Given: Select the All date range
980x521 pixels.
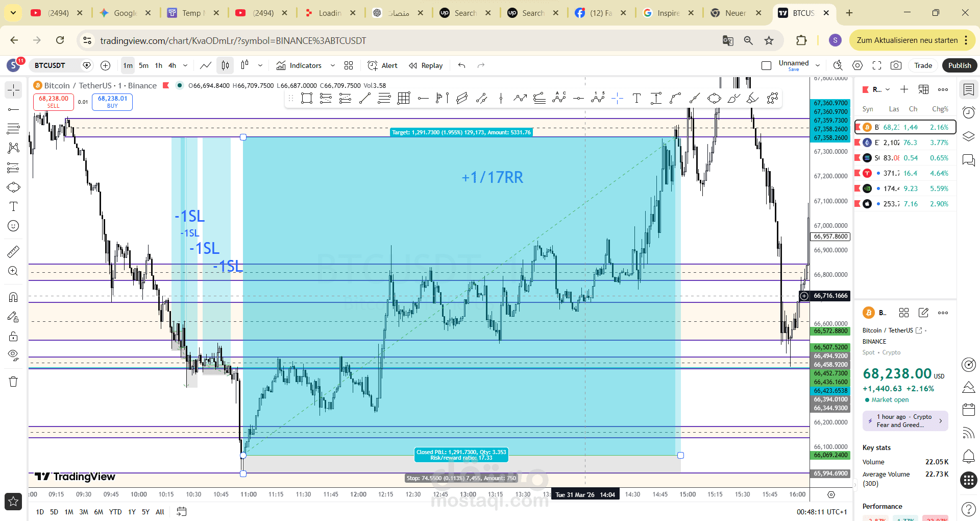Looking at the screenshot, I should click(x=160, y=512).
